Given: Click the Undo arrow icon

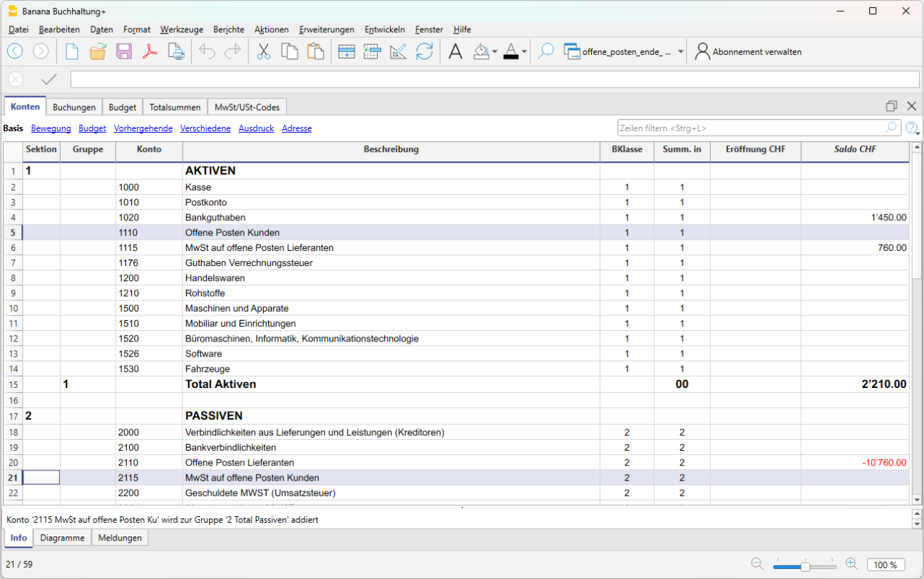Looking at the screenshot, I should (x=207, y=51).
